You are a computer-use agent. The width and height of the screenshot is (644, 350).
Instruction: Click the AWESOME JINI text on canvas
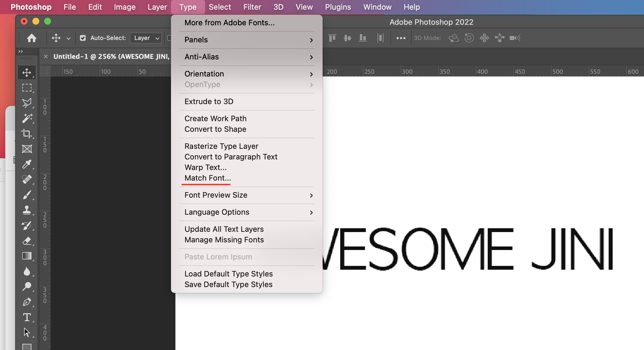click(x=468, y=249)
